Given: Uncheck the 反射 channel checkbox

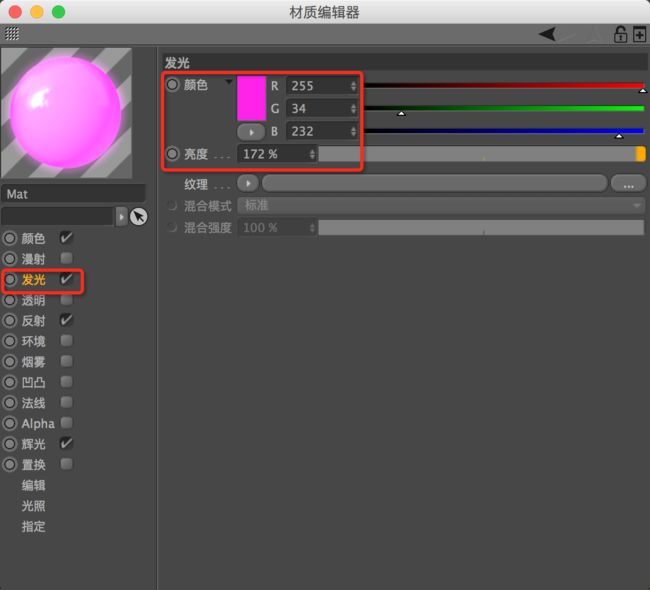Looking at the screenshot, I should coord(66,320).
